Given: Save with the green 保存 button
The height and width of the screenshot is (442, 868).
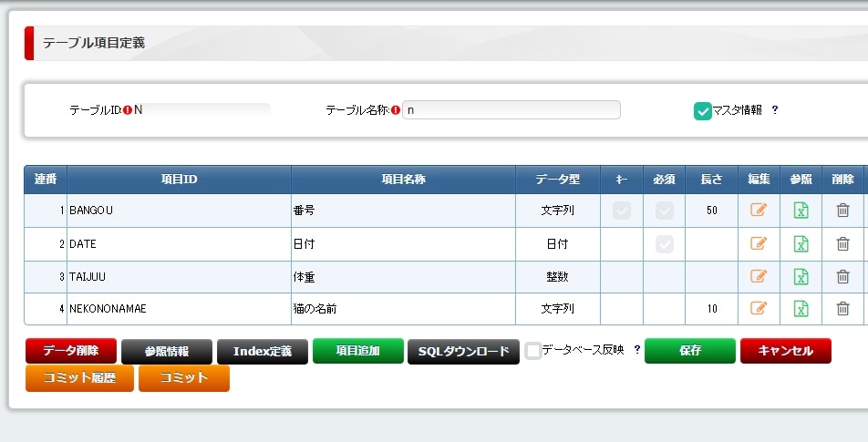Looking at the screenshot, I should click(x=690, y=351).
